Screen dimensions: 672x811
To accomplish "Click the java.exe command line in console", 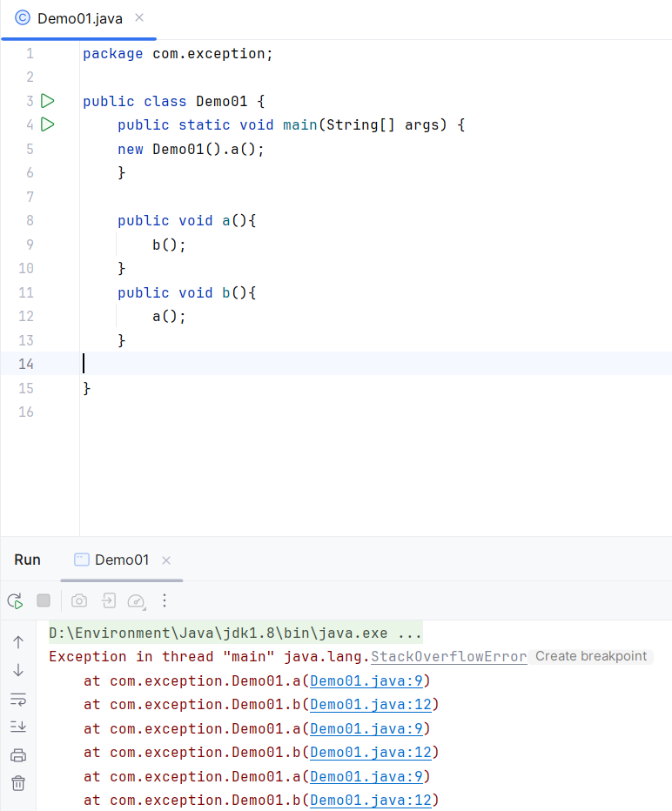I will coord(235,633).
